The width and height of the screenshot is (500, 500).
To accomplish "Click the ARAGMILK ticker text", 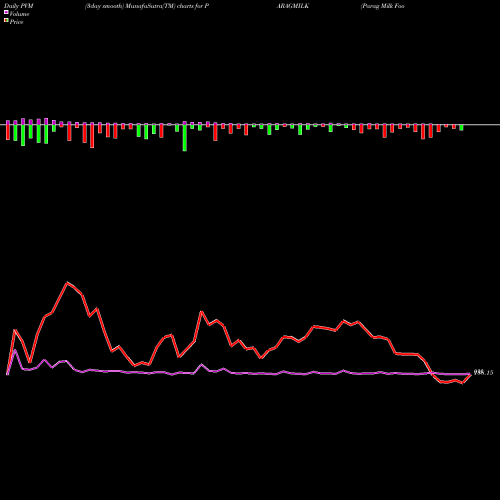I will click(x=293, y=6).
